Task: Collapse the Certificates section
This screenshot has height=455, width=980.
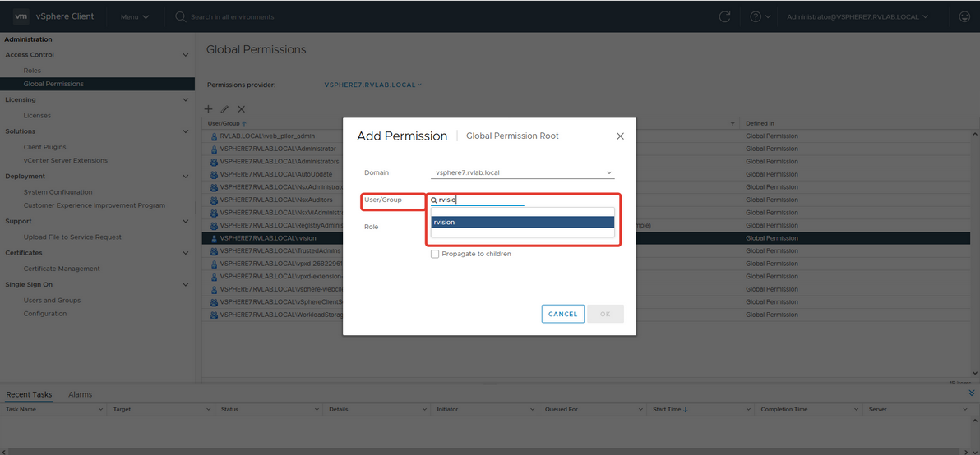Action: (x=185, y=254)
